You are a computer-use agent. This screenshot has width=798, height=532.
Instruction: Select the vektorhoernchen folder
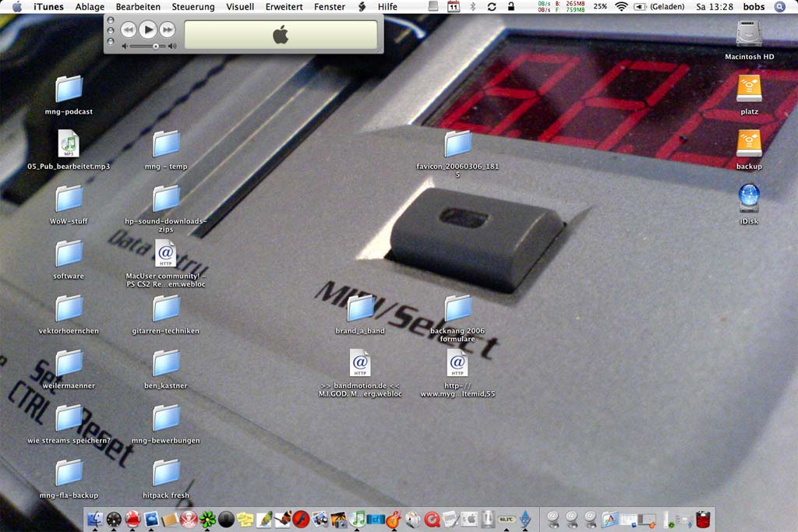pyautogui.click(x=69, y=308)
